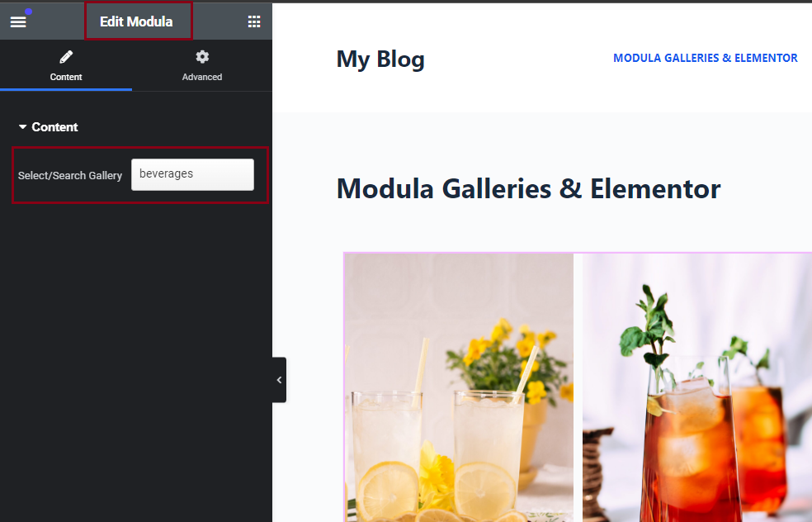Select the lemonade glasses gallery image
The height and width of the screenshot is (522, 812).
(x=459, y=387)
